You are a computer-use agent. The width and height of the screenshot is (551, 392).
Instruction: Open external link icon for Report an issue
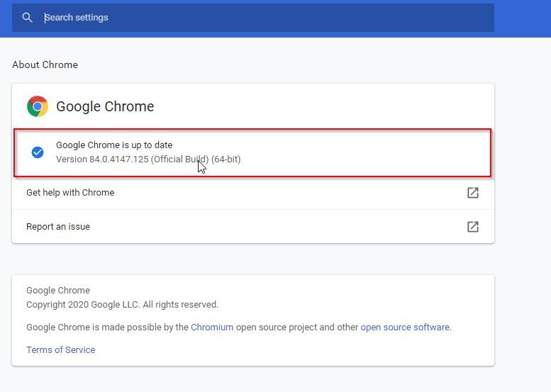point(472,227)
